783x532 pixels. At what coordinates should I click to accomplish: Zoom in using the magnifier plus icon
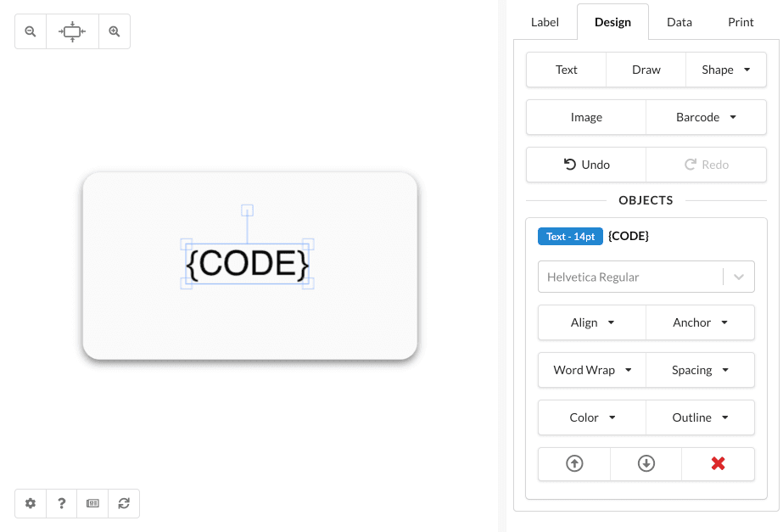pos(114,31)
